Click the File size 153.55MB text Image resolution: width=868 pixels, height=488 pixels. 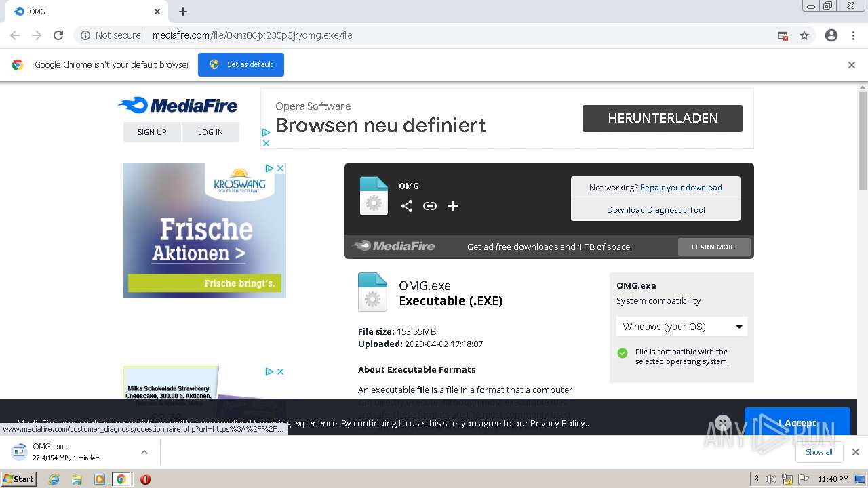[x=397, y=332]
